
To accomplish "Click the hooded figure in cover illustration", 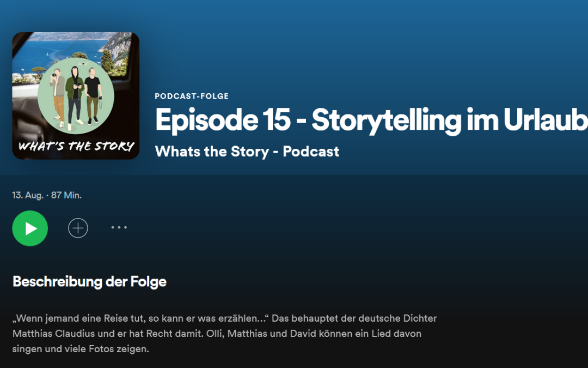I will coord(75,98).
